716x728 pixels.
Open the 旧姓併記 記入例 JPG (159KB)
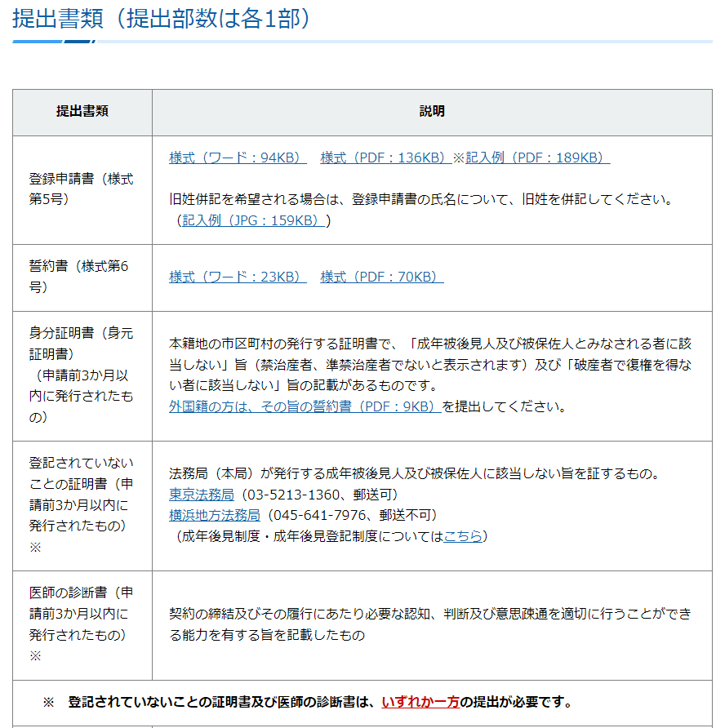(x=253, y=220)
